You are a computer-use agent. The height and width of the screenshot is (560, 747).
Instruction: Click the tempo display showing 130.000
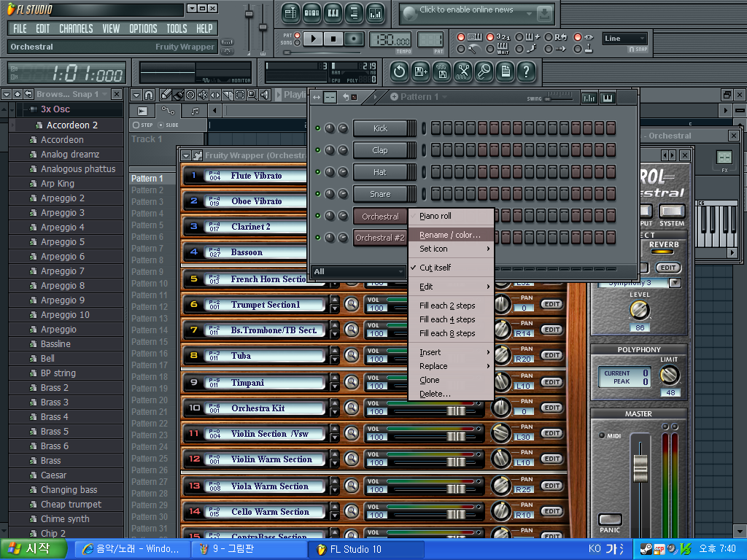390,40
